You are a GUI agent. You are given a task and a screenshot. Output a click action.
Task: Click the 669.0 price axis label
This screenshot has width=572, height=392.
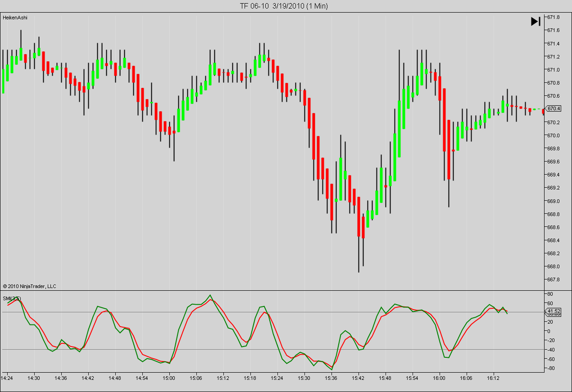coord(554,201)
